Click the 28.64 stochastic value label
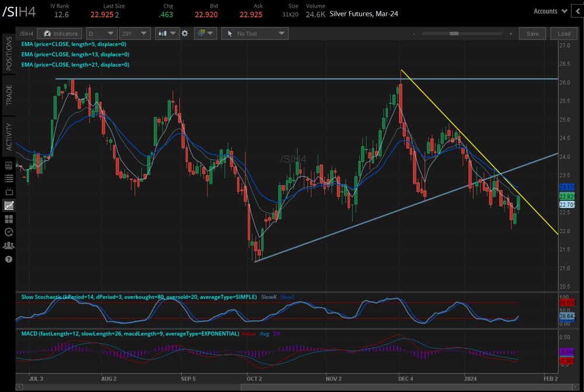The height and width of the screenshot is (392, 584). 567,316
